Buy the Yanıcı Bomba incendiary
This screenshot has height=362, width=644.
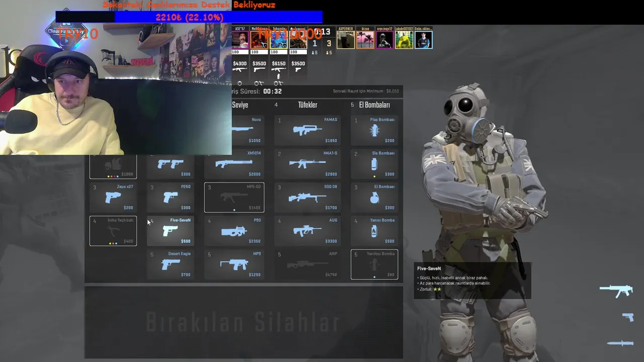click(374, 231)
